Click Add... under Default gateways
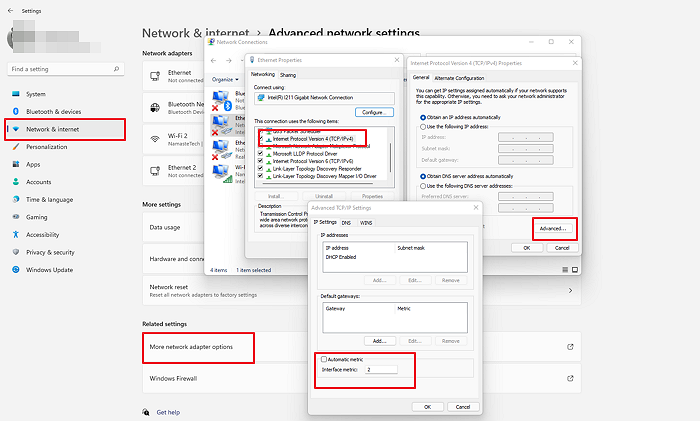 [379, 341]
